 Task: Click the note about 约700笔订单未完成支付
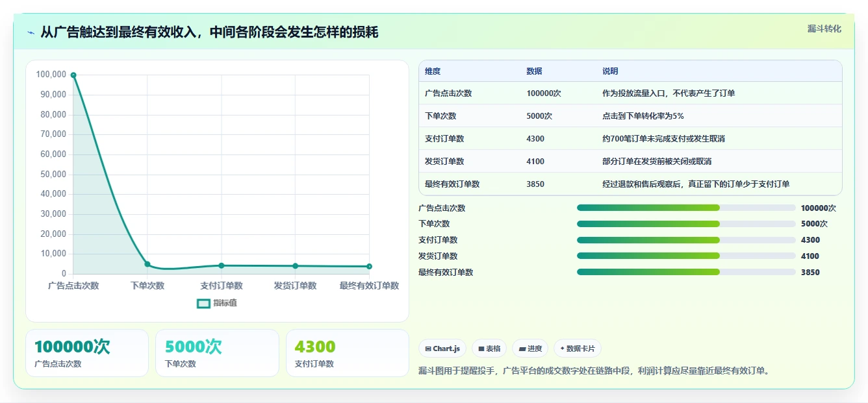pyautogui.click(x=664, y=139)
